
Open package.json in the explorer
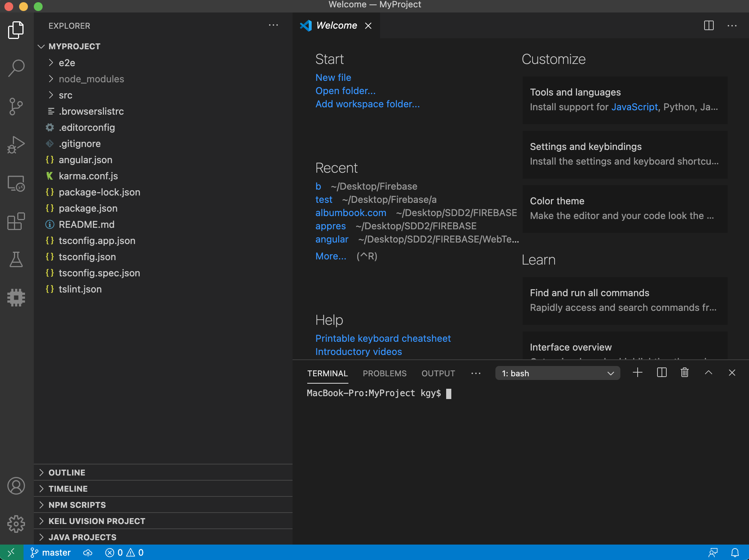click(88, 208)
